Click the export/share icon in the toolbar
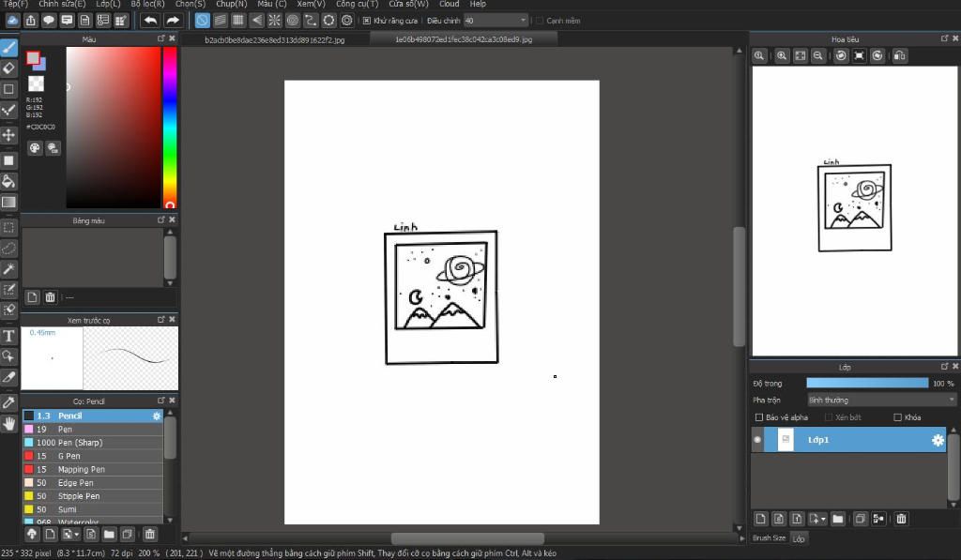The height and width of the screenshot is (560, 961). (31, 21)
